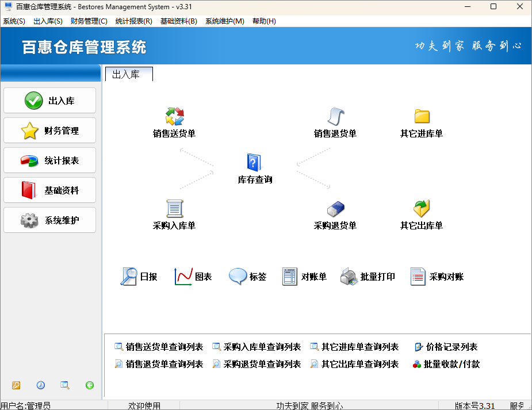Click the clock icon in sidebar bottom

41,385
